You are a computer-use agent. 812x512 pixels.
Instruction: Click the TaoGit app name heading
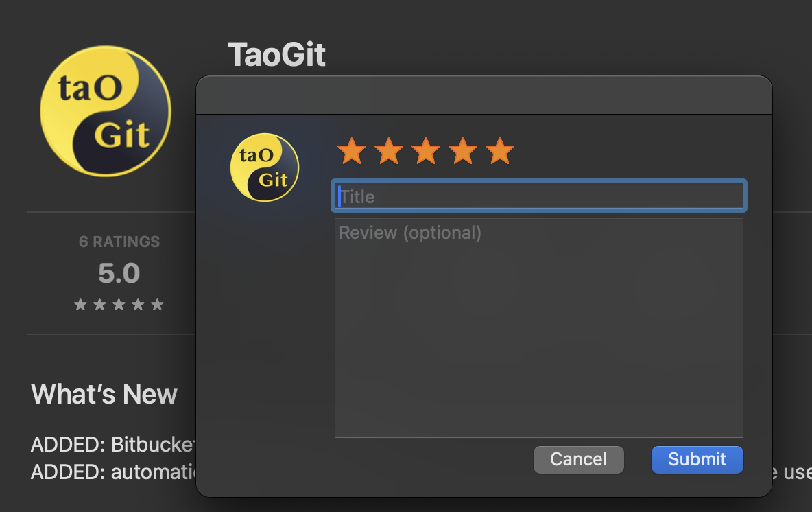(277, 54)
